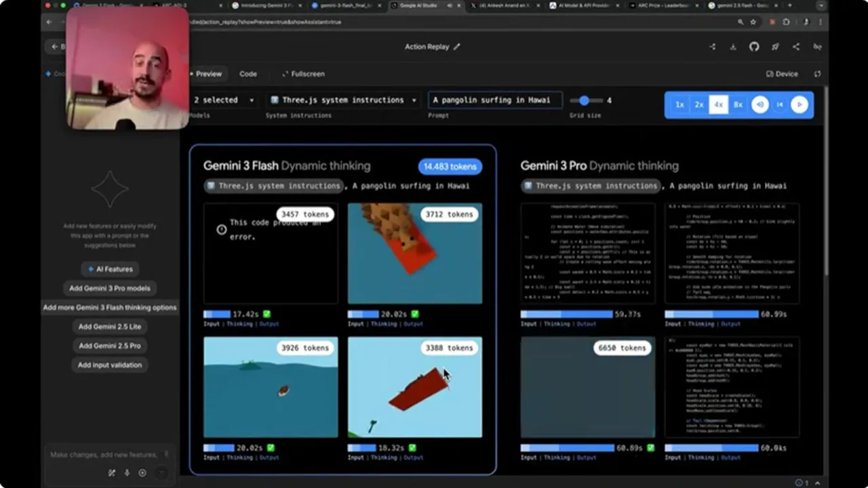The height and width of the screenshot is (488, 868).
Task: Open the Fullscreen view
Action: [303, 74]
